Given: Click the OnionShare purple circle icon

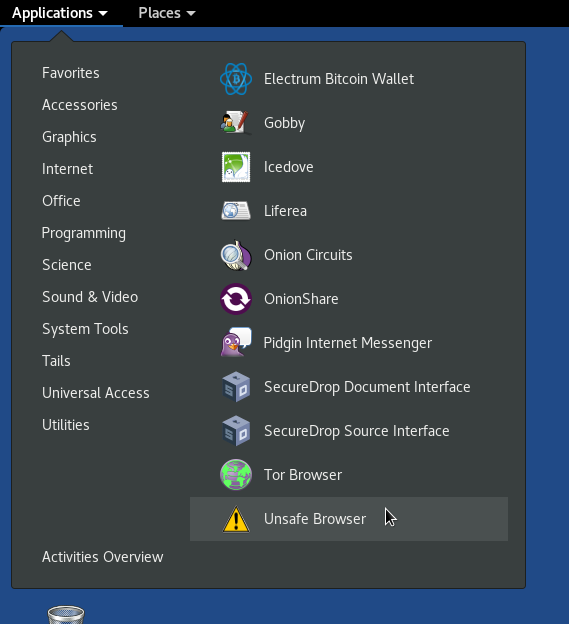Looking at the screenshot, I should (x=236, y=299).
